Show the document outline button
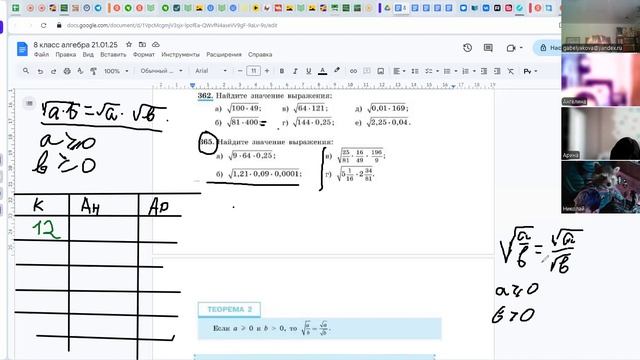 point(29,103)
